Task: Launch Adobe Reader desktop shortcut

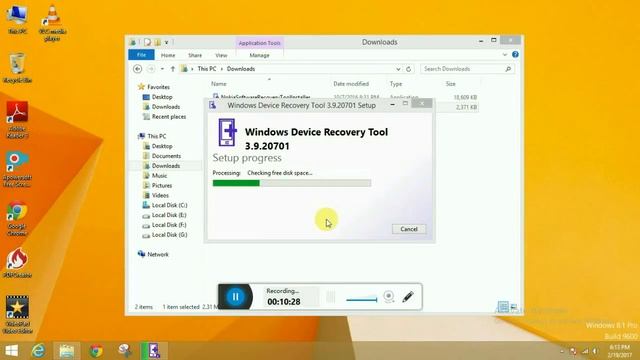Action: 17,120
